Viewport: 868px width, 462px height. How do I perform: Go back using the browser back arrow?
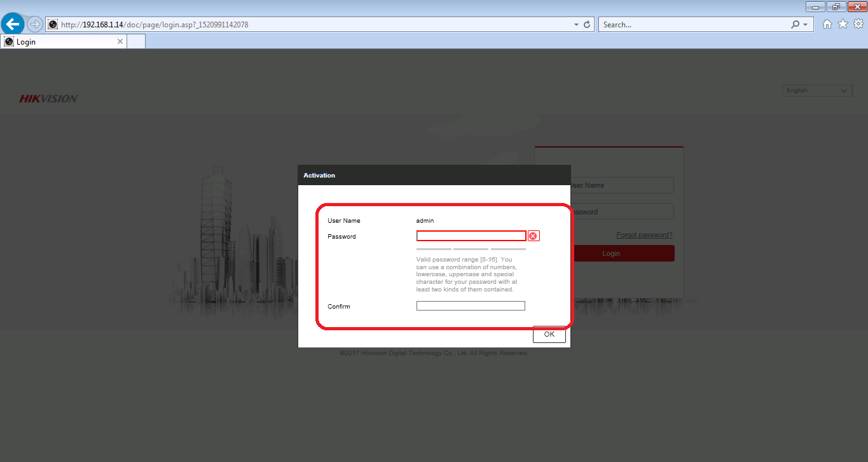[13, 24]
